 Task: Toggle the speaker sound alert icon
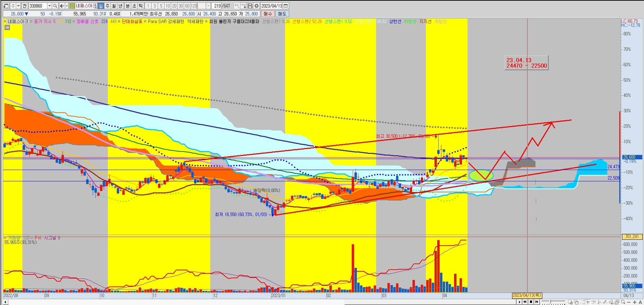click(x=62, y=6)
